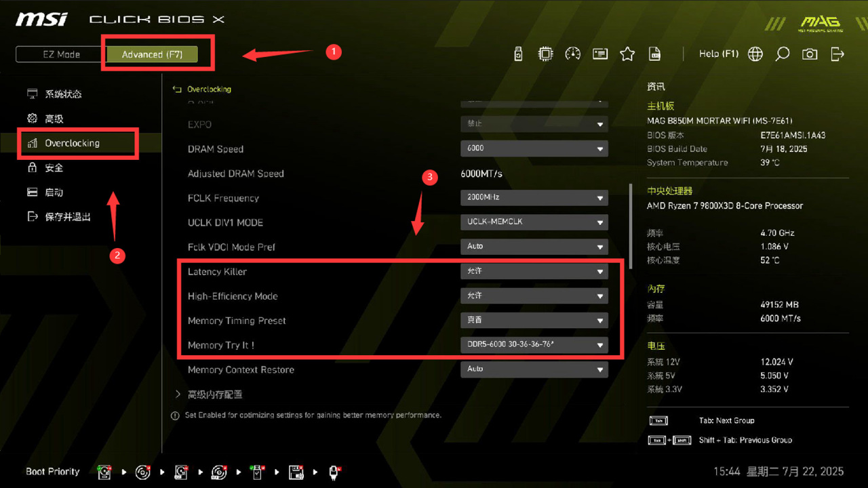Click the back arrow beside Overclocking breadcrumb
Screen dimensions: 868x488
[177, 89]
